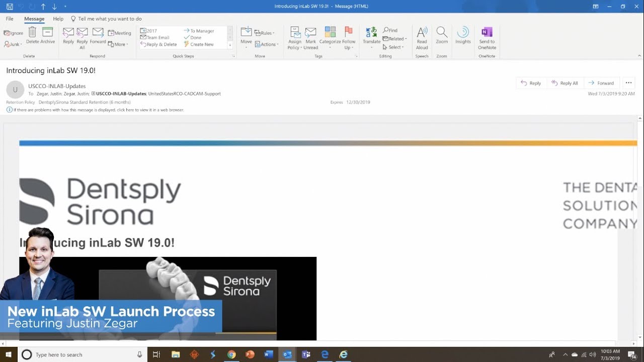Collapse the ribbon with the chevron
644x362 pixels.
pos(639,56)
